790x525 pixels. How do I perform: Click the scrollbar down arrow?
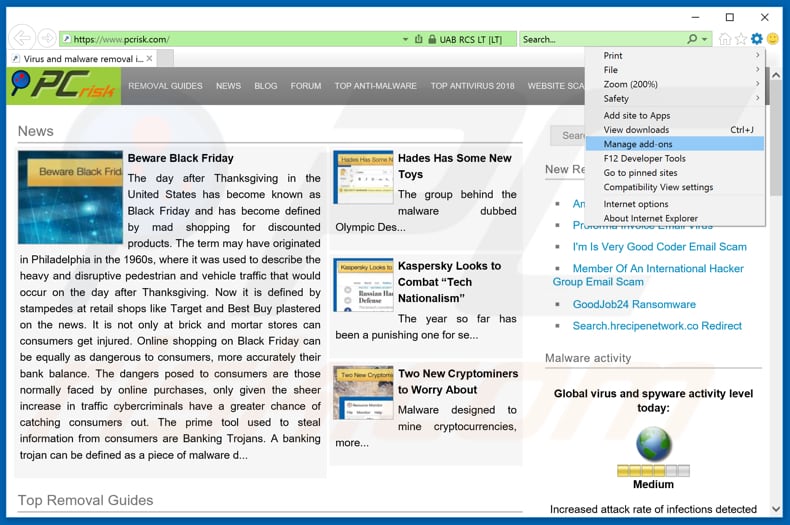click(x=776, y=509)
